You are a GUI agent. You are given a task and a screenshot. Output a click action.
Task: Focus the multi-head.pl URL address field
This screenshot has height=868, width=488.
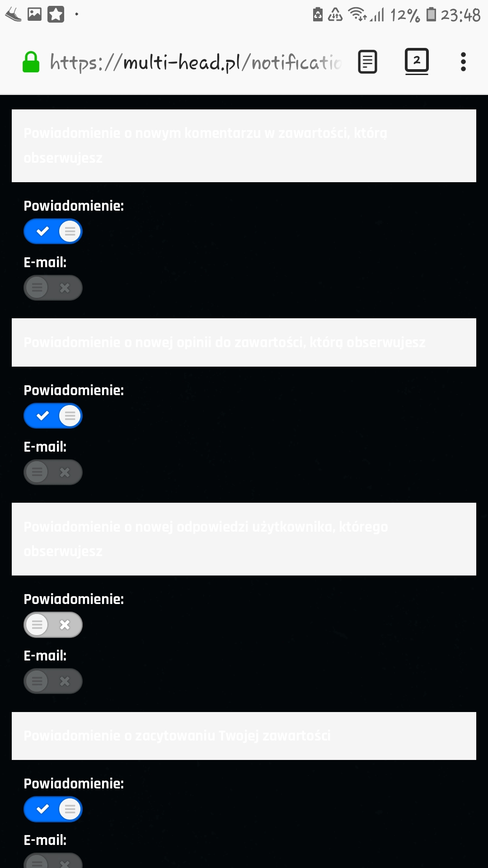[195, 62]
